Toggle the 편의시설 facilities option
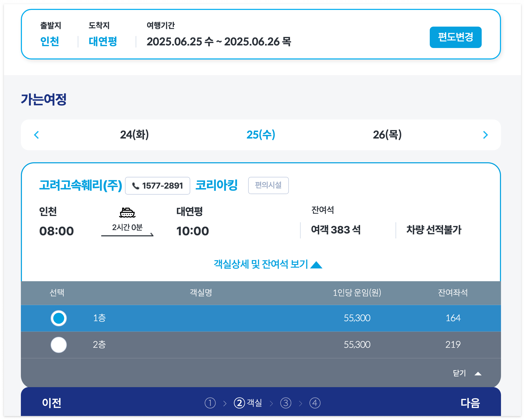The height and width of the screenshot is (420, 525). point(269,185)
